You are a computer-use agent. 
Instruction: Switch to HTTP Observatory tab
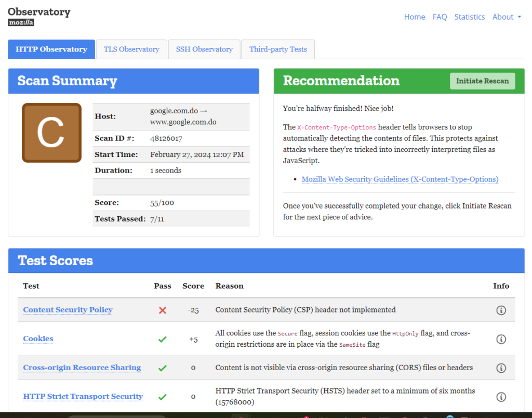51,49
